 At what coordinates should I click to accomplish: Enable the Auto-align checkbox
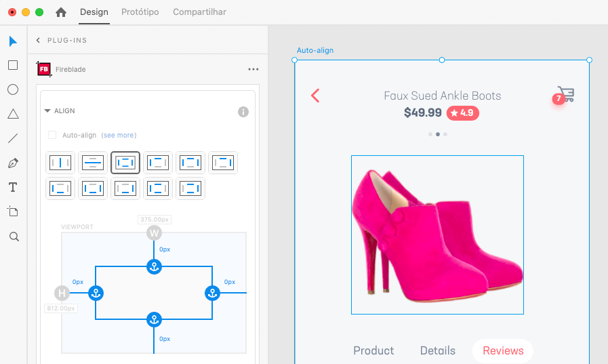click(x=52, y=135)
